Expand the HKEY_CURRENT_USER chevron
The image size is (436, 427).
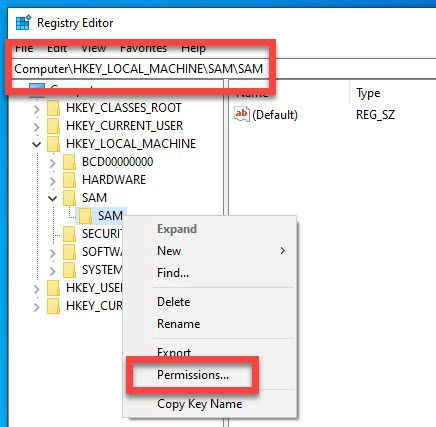(37, 127)
